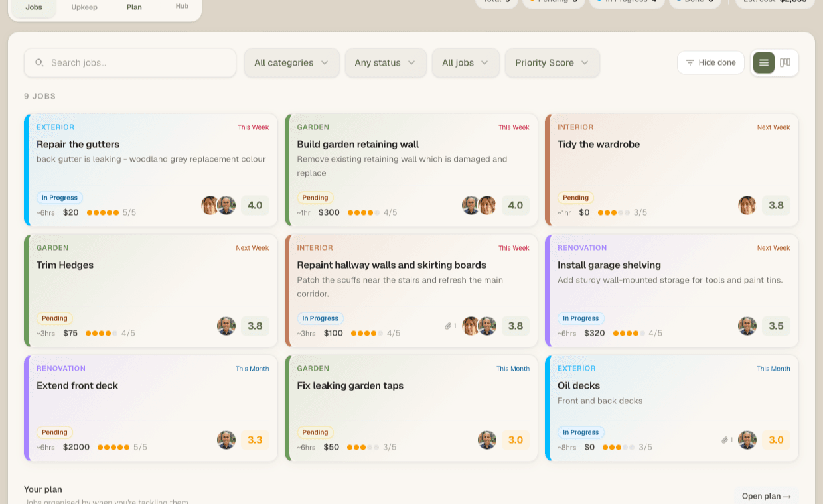
Task: Click Pending badge on Tidy the wardrobe
Action: click(575, 198)
